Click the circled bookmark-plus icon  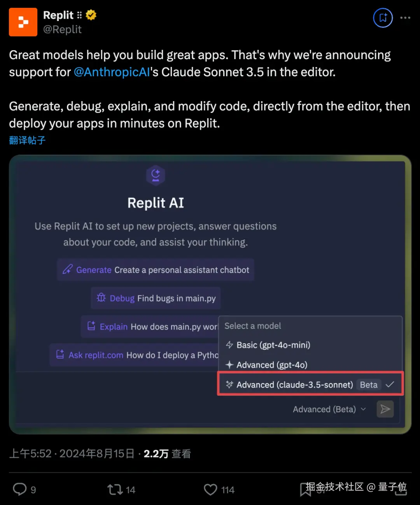click(383, 18)
